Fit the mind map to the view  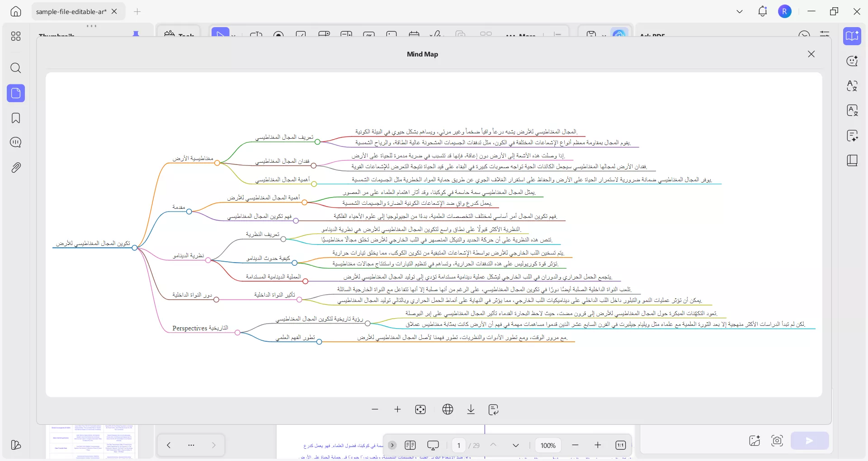(420, 409)
